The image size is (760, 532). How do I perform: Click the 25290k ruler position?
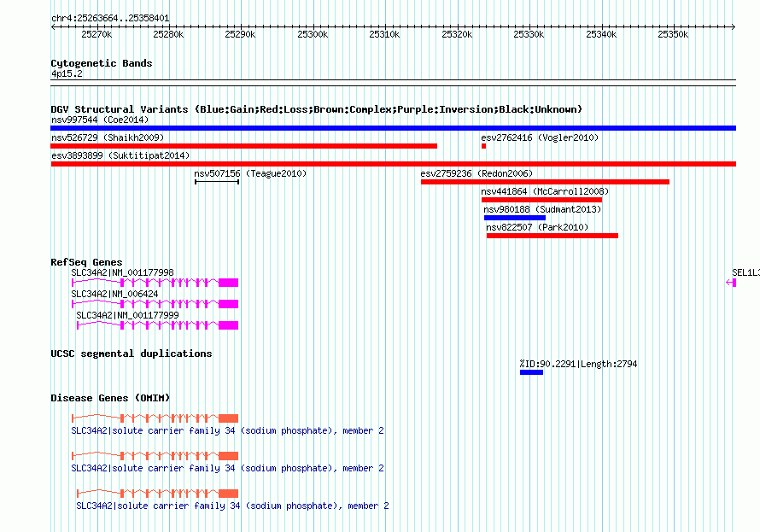[241, 34]
